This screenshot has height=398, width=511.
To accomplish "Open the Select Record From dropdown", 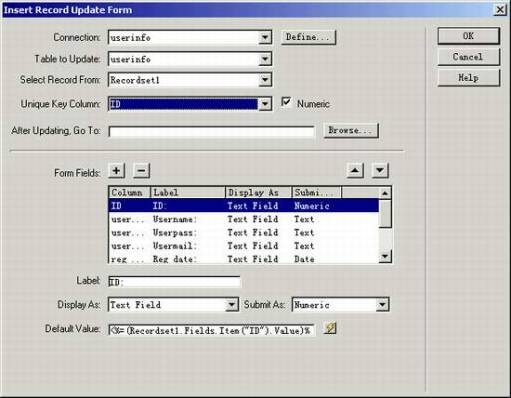I will (x=265, y=80).
